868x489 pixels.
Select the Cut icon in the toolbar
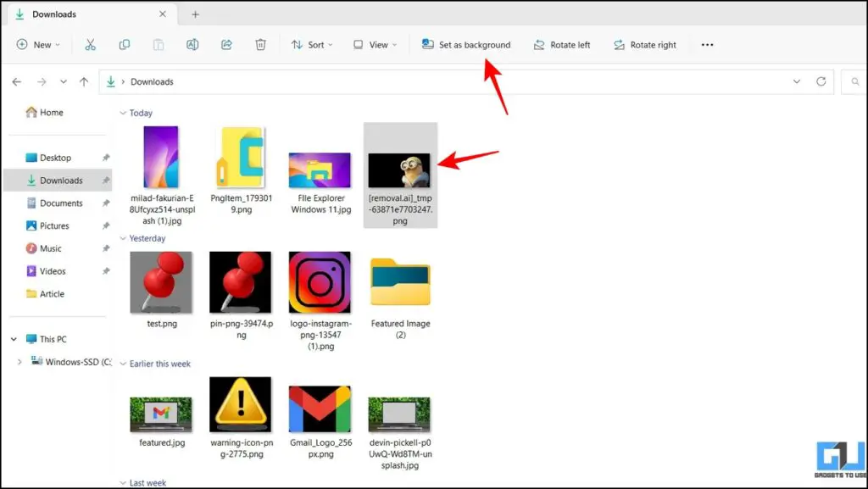point(91,44)
